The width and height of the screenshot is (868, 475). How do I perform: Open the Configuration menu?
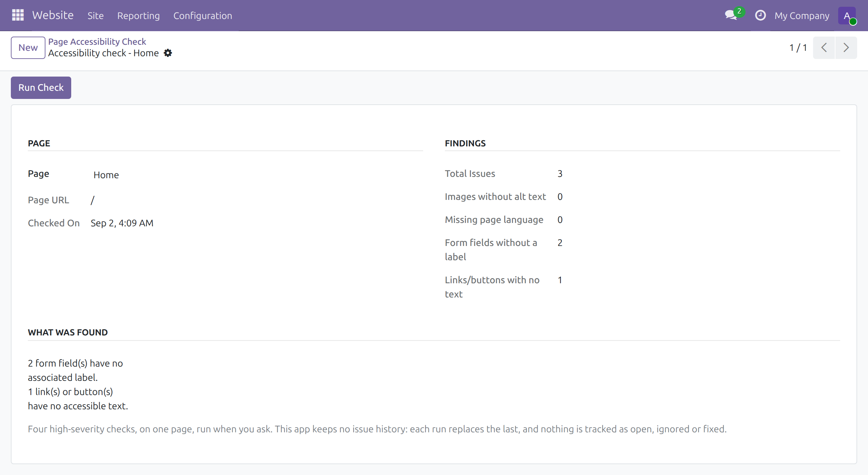(203, 16)
